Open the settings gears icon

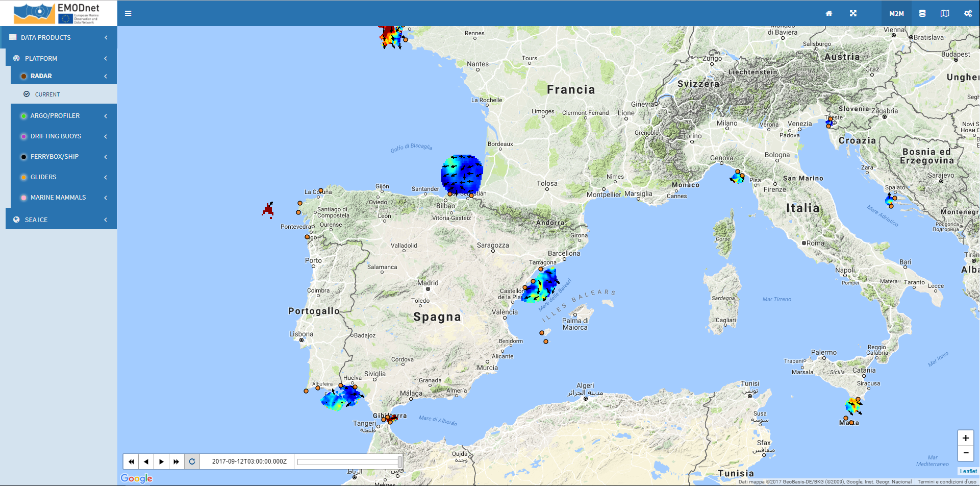(968, 13)
